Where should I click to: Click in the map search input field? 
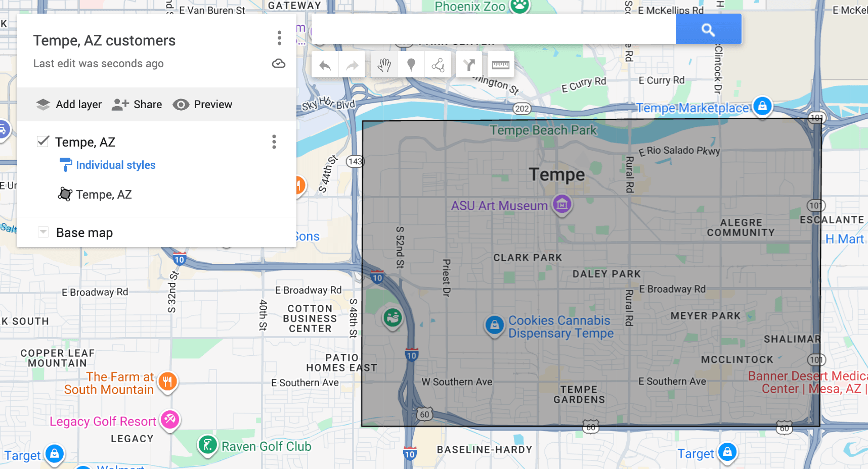tap(493, 29)
